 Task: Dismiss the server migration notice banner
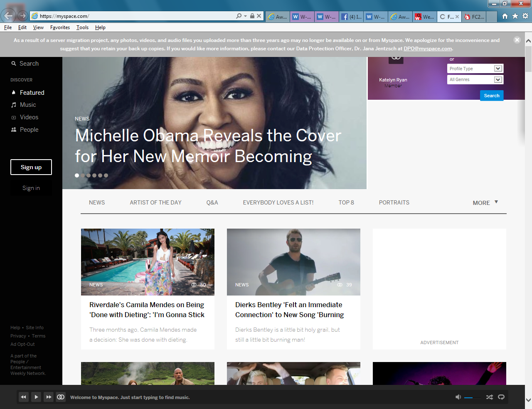[517, 40]
